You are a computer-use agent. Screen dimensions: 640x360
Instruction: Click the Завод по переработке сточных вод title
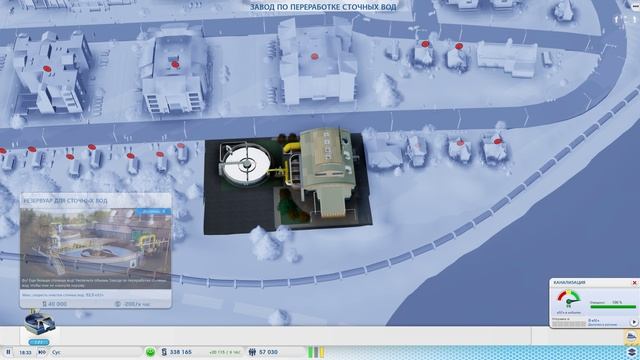coord(323,7)
